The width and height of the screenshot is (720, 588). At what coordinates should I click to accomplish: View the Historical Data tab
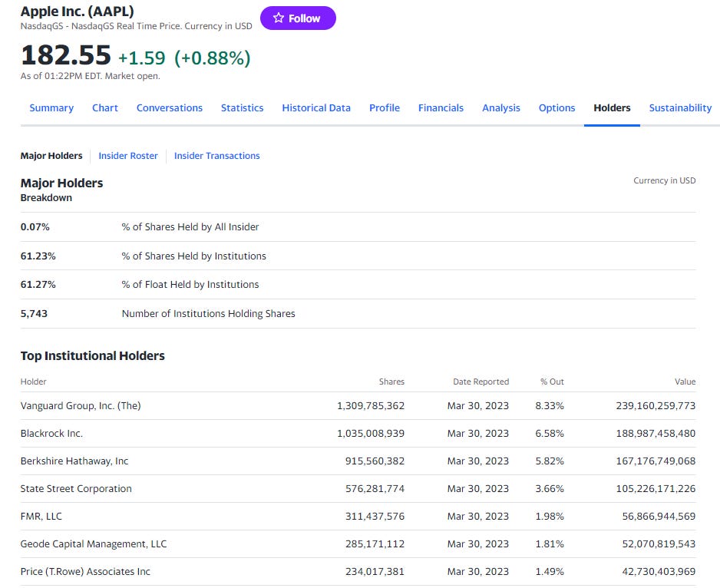[x=316, y=107]
